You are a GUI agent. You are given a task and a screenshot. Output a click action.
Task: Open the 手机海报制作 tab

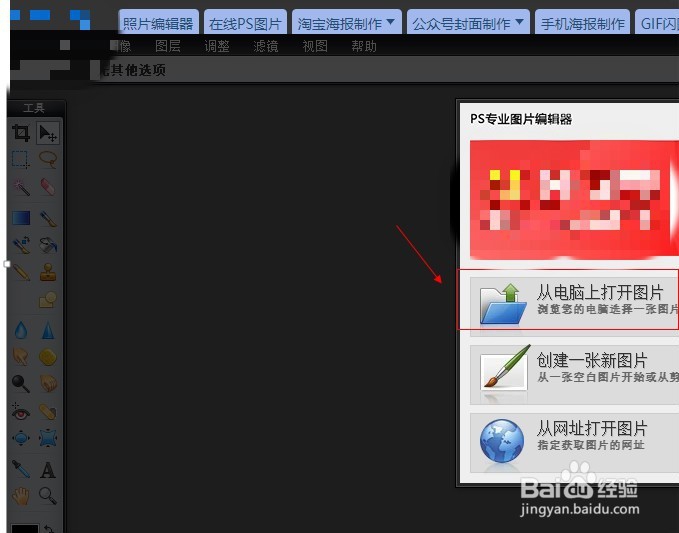pos(582,23)
